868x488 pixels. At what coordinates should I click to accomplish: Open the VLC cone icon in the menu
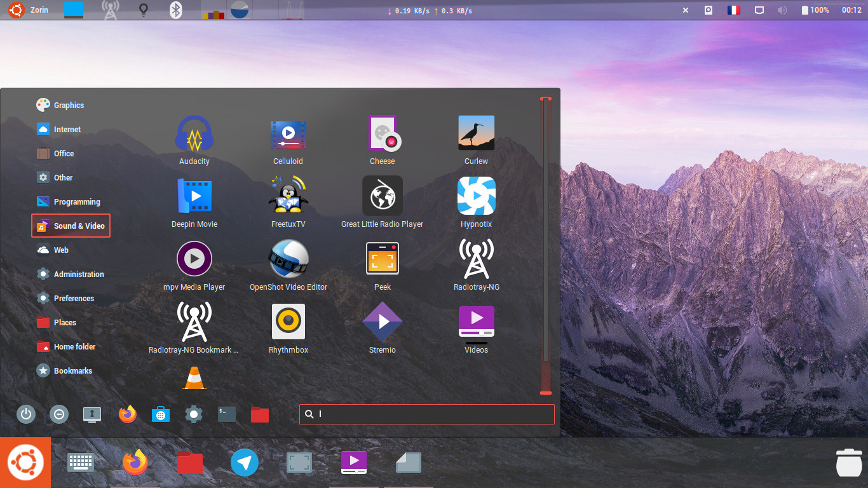click(194, 377)
